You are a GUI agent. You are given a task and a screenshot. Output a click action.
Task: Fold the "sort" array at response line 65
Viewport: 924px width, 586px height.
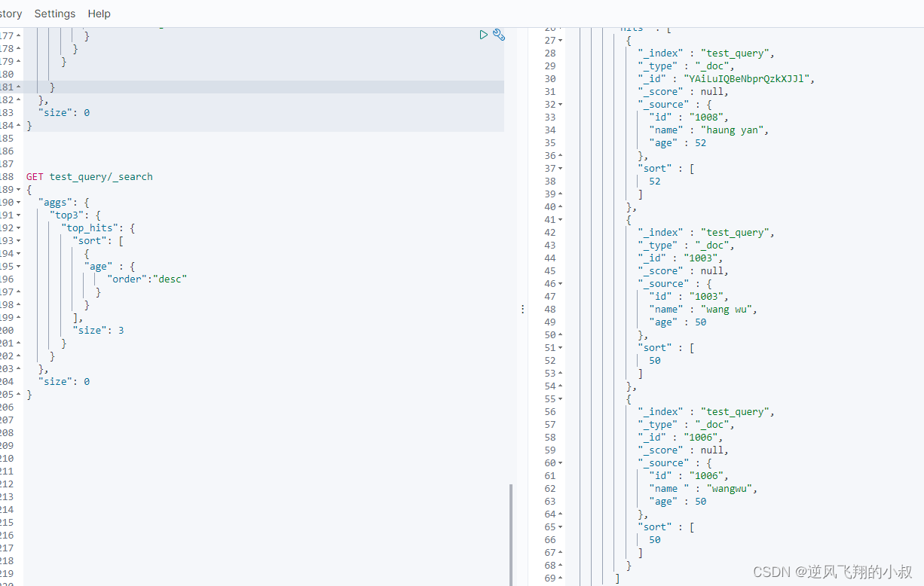point(560,527)
